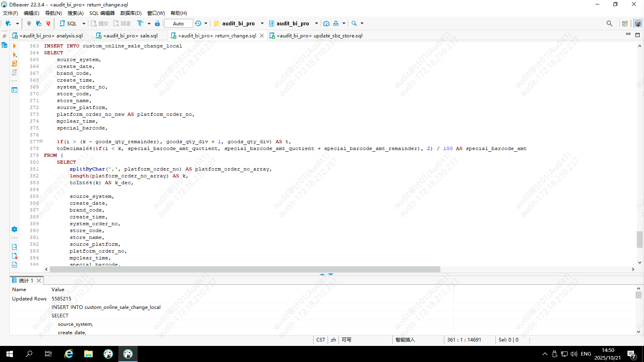
Task: Toggle the lock icon next to Auto
Action: click(157, 23)
